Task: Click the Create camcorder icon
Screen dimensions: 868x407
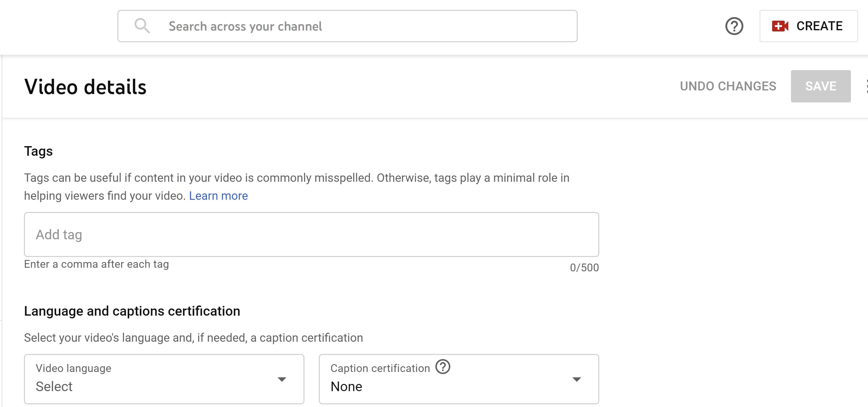Action: [781, 26]
